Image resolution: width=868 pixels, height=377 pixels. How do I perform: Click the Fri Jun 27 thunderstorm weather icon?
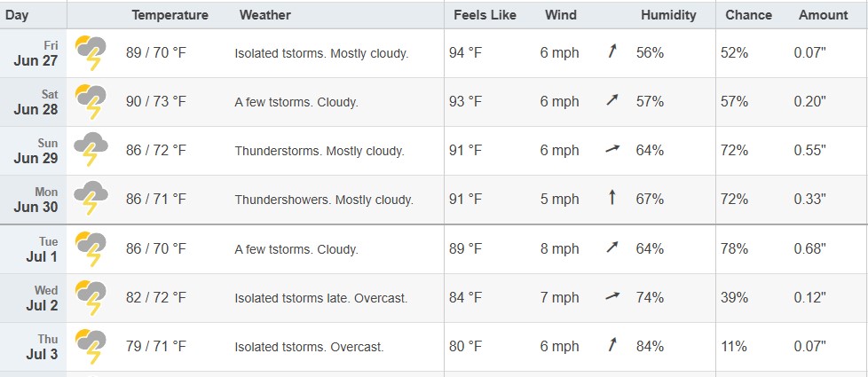[x=91, y=53]
